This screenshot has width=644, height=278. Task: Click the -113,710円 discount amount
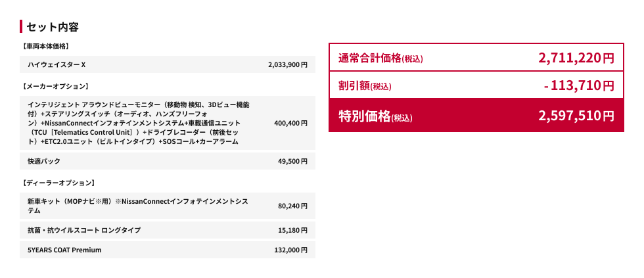(578, 85)
